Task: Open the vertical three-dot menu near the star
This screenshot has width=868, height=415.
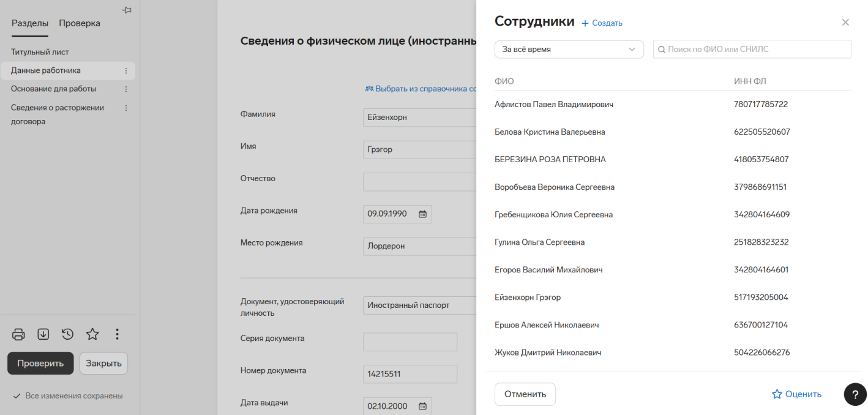Action: coord(117,334)
